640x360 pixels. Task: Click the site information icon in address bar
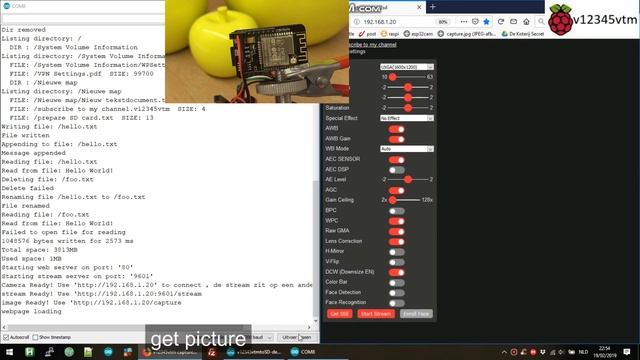coord(357,22)
